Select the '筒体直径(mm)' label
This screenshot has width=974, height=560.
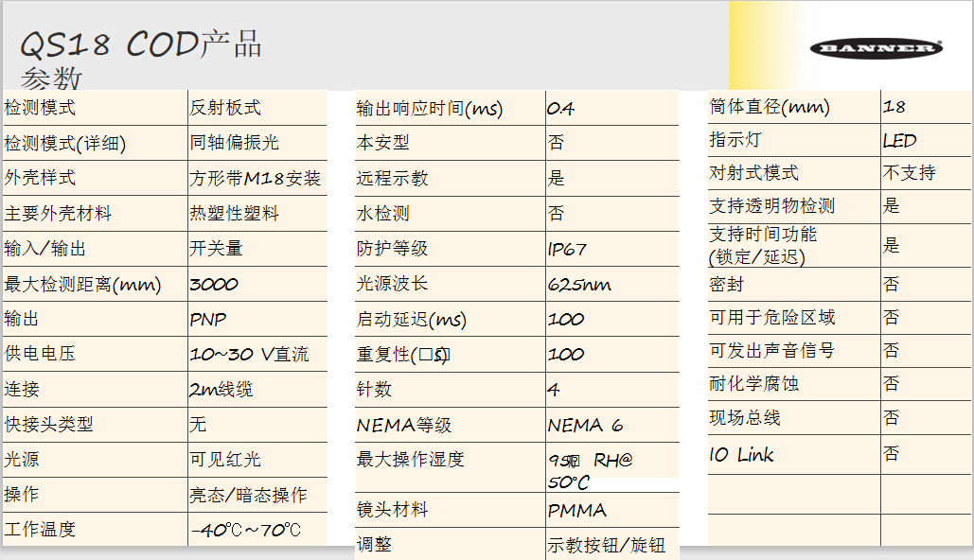(770, 107)
